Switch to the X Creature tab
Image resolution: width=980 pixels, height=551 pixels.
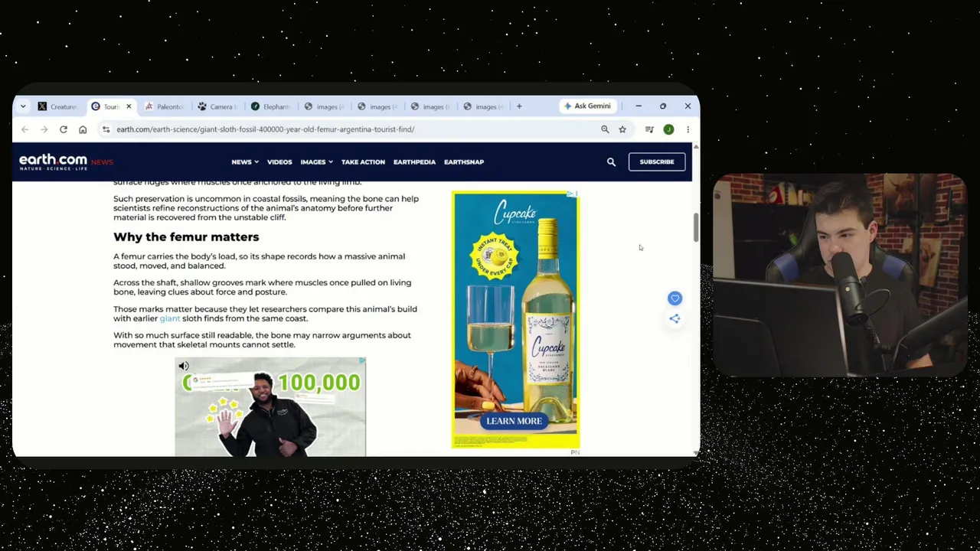[x=58, y=106]
